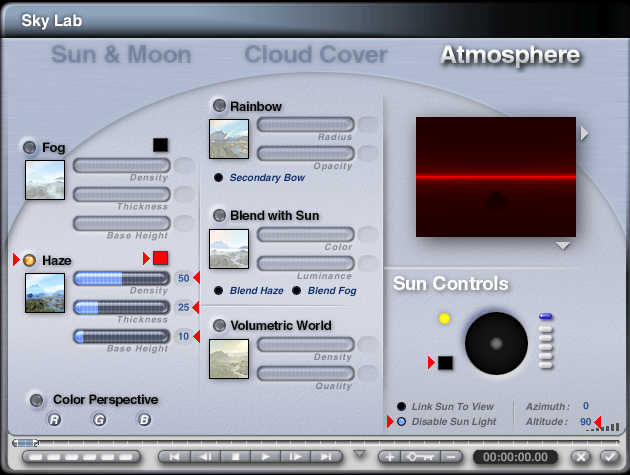Adjust the Haze Thickness slider
Image resolution: width=630 pixels, height=475 pixels.
pyautogui.click(x=122, y=307)
